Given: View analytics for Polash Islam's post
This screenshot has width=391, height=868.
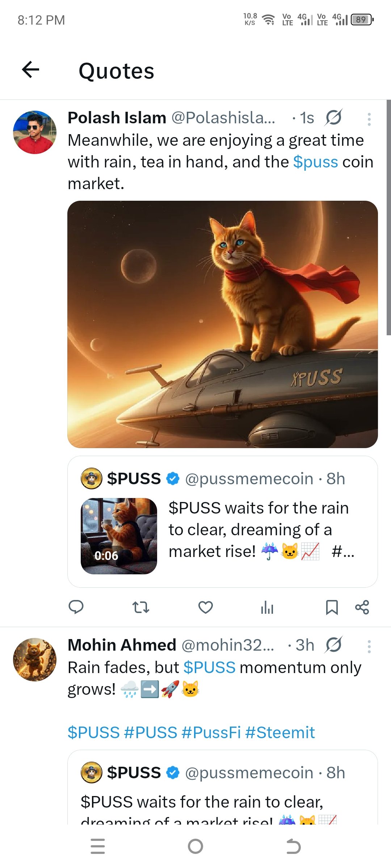Looking at the screenshot, I should (x=267, y=607).
